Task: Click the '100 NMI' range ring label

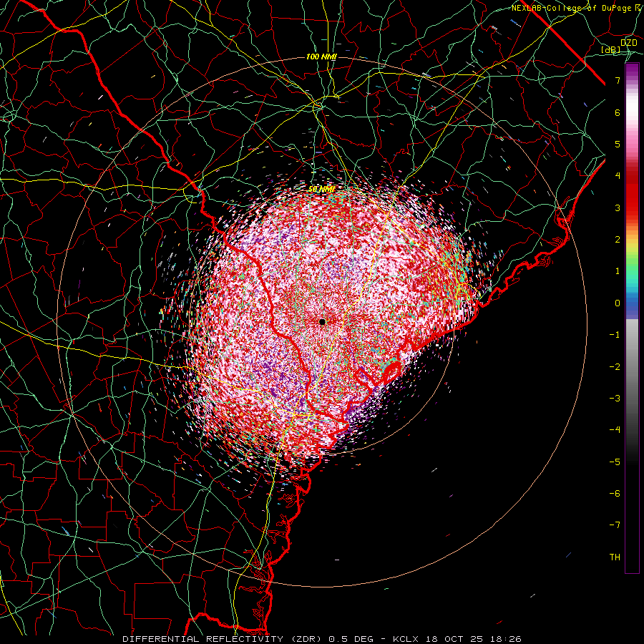Action: pyautogui.click(x=321, y=57)
